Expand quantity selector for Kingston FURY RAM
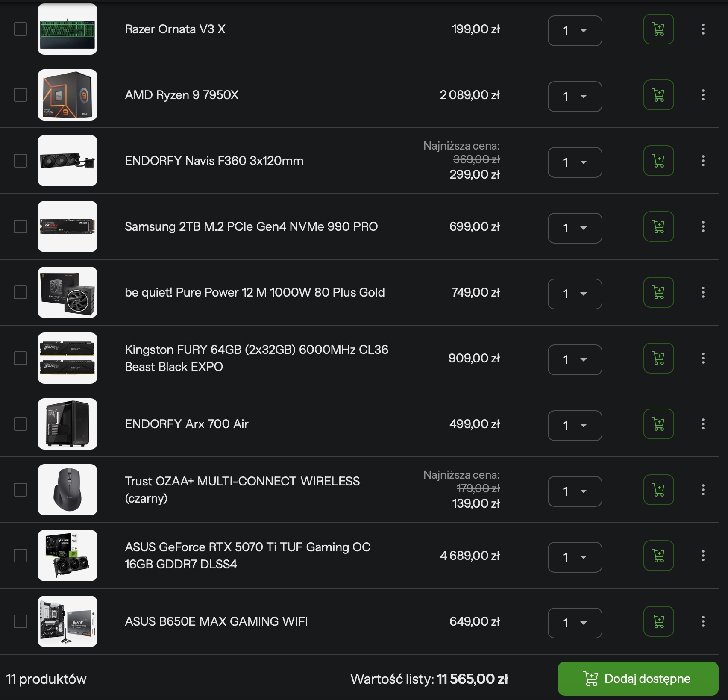The image size is (728, 700). (x=575, y=360)
